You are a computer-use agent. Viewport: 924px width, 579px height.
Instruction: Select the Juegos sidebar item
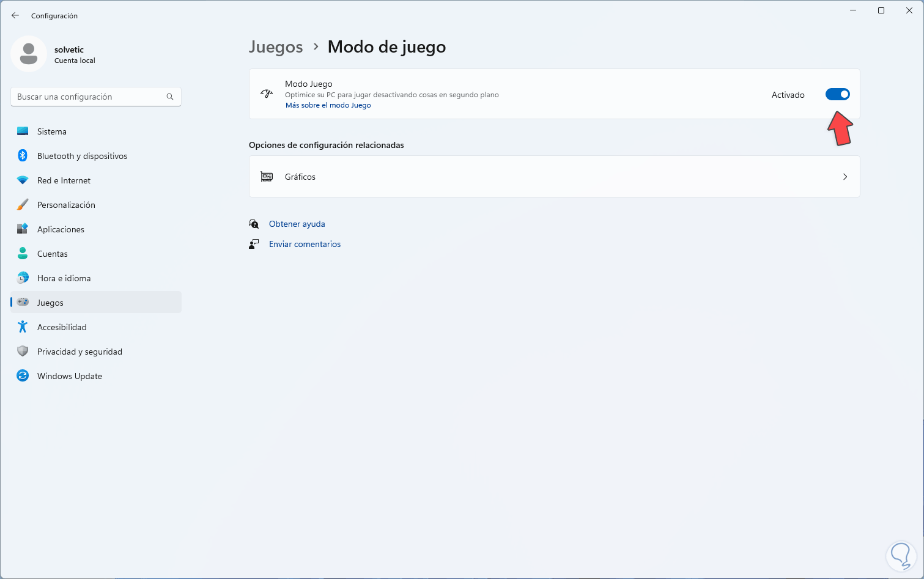tap(50, 303)
